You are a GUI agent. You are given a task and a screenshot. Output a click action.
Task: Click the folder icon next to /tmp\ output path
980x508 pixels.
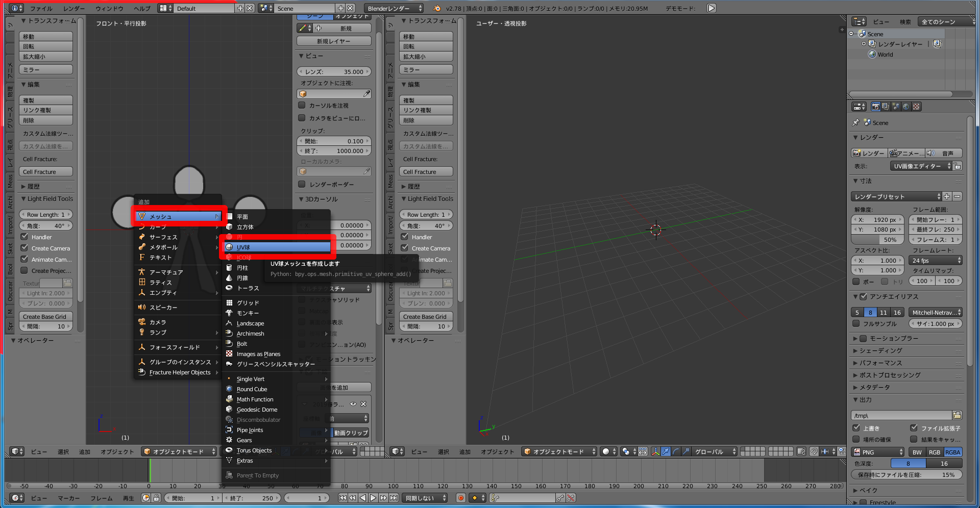coord(957,415)
